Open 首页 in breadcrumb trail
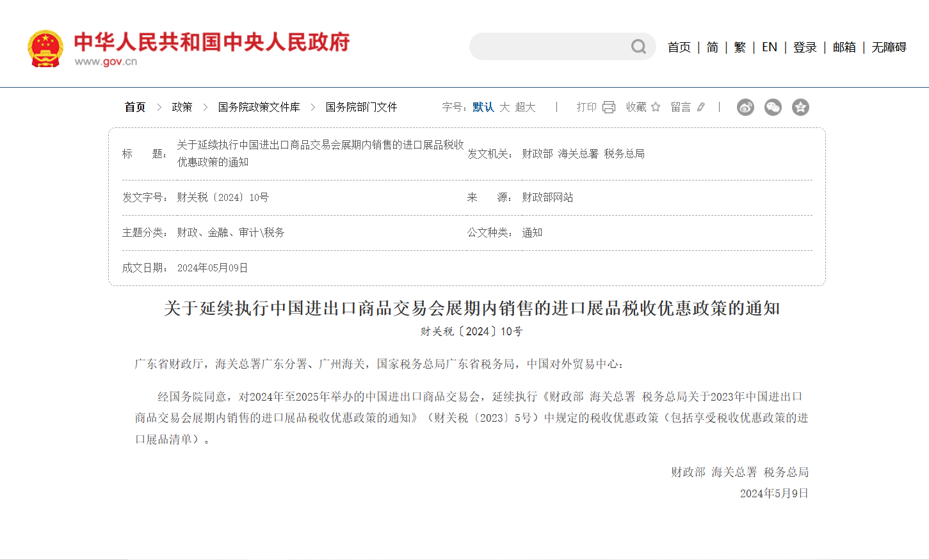929x560 pixels. coord(135,107)
